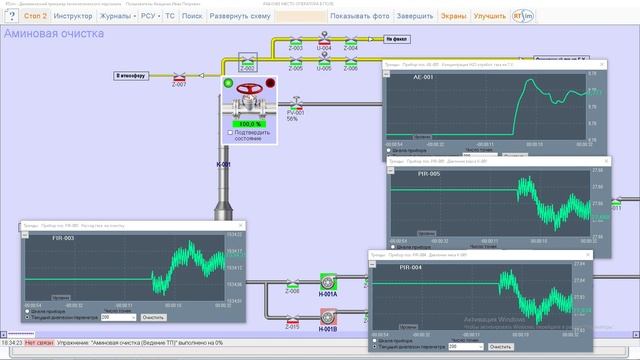Select valve Z-004 near flare outlet
The width and height of the screenshot is (640, 360).
pyautogui.click(x=351, y=41)
